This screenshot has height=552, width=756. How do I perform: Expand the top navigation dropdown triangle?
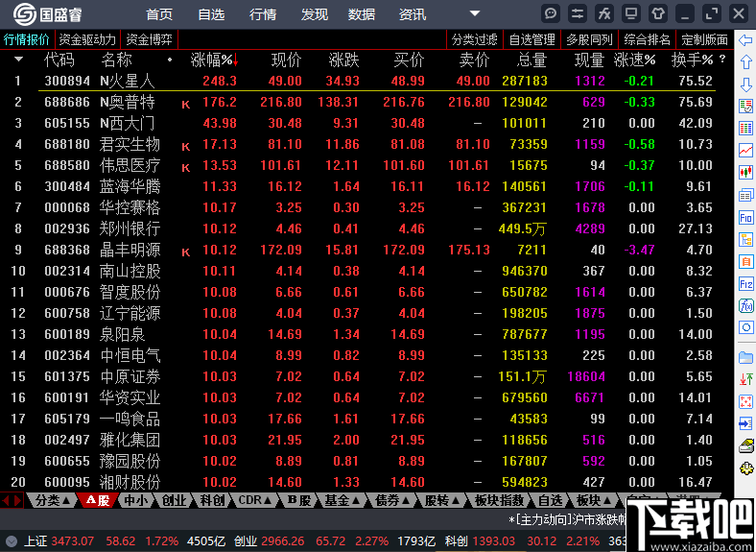(475, 13)
